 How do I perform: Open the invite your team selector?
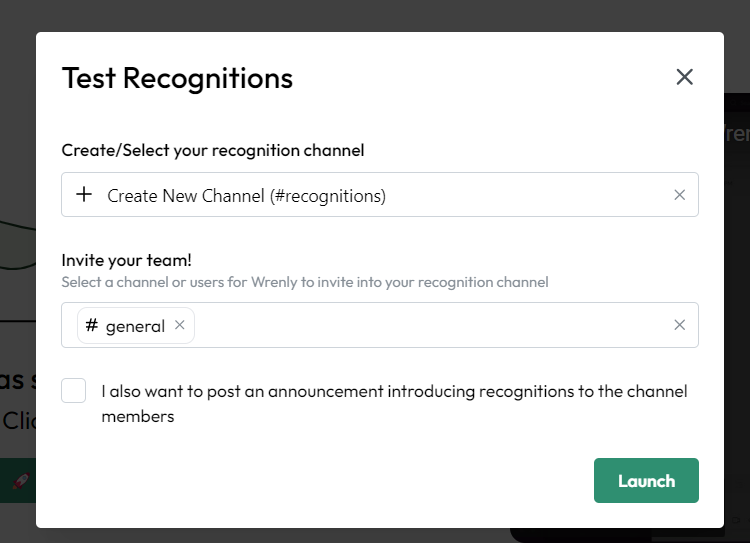380,325
